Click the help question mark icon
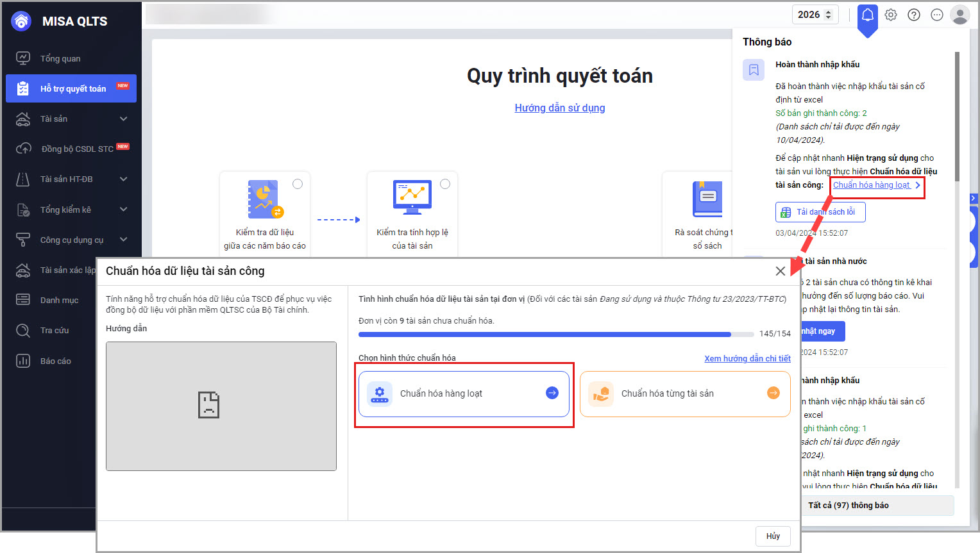The width and height of the screenshot is (980, 553). pos(914,15)
